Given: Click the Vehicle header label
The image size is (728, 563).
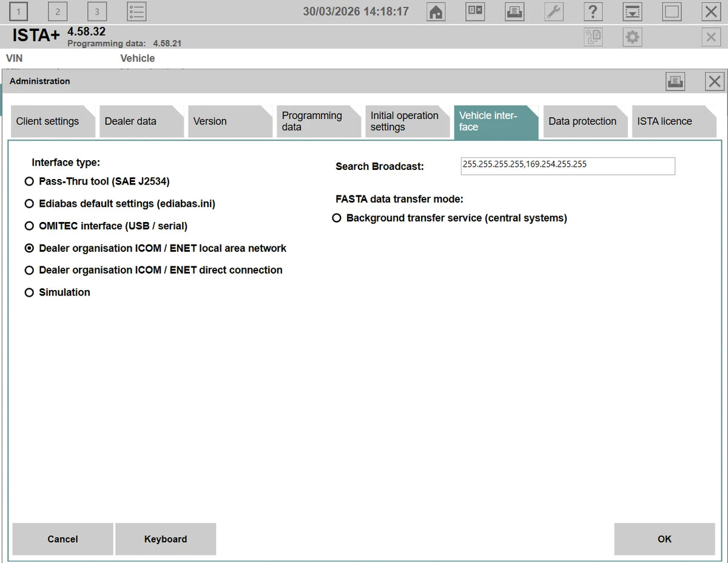Looking at the screenshot, I should coord(138,58).
